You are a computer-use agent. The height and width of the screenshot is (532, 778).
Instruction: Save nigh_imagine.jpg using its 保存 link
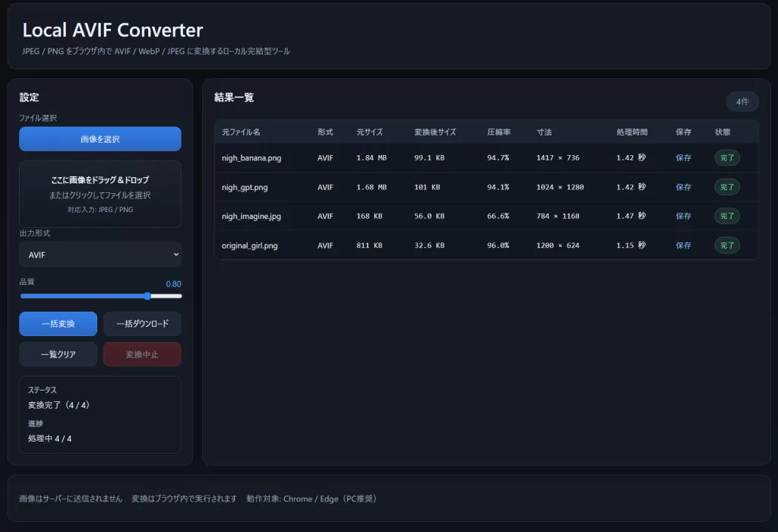click(685, 216)
